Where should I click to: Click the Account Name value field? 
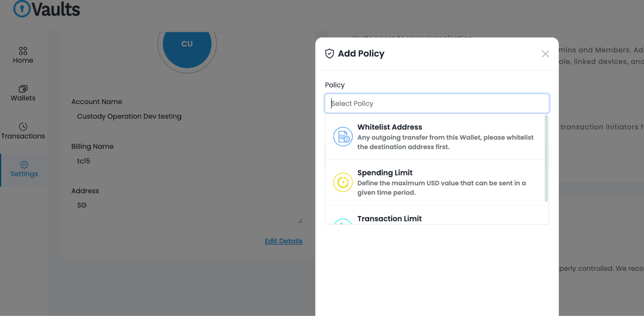pos(187,116)
